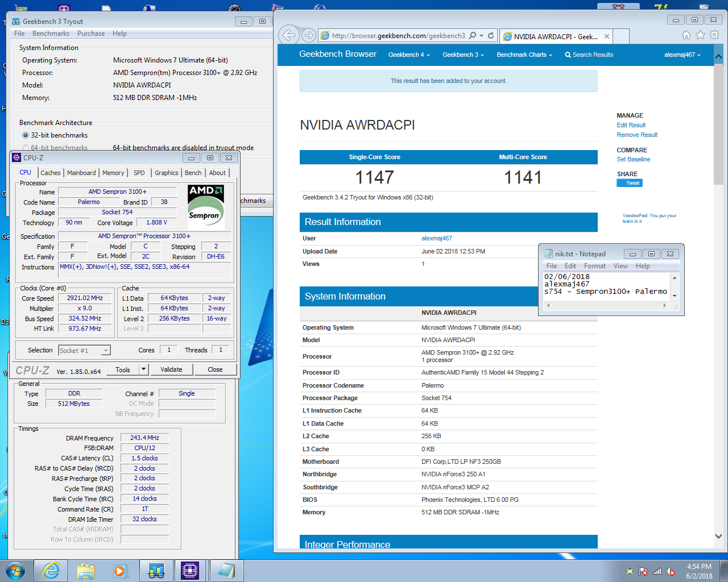Image resolution: width=728 pixels, height=582 pixels.
Task: Open the address bar autocomplete dropdown arrow
Action: [x=481, y=35]
